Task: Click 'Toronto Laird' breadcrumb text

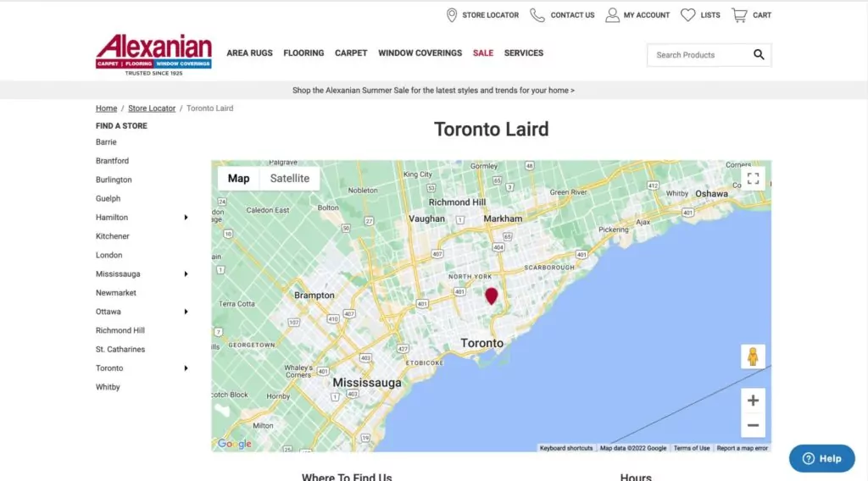Action: (x=210, y=108)
